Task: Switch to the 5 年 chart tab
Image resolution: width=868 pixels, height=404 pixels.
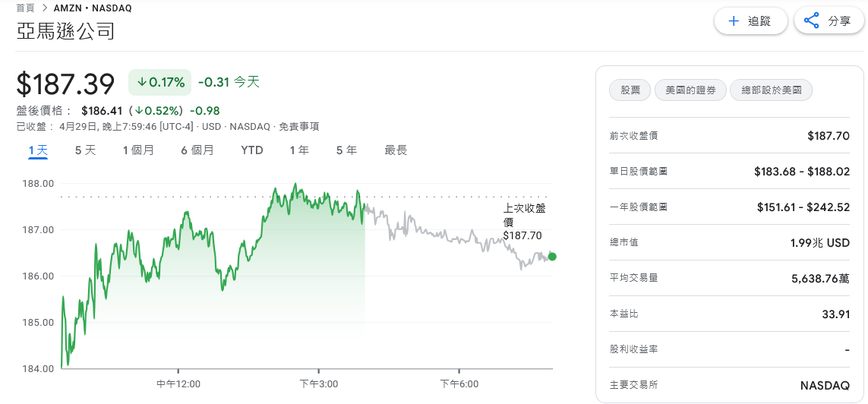Action: pos(346,150)
